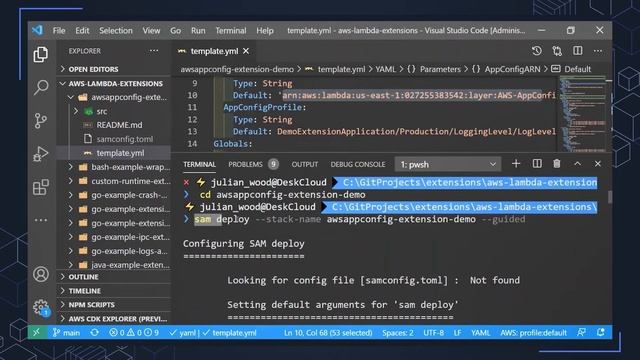640x360 pixels.
Task: Open the Help menu
Action: click(x=264, y=31)
